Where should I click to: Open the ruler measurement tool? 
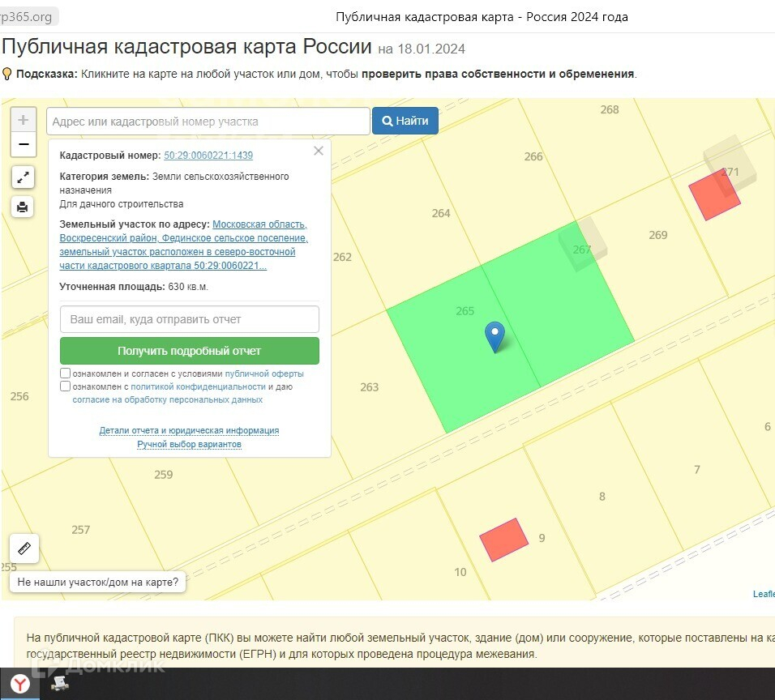point(24,548)
